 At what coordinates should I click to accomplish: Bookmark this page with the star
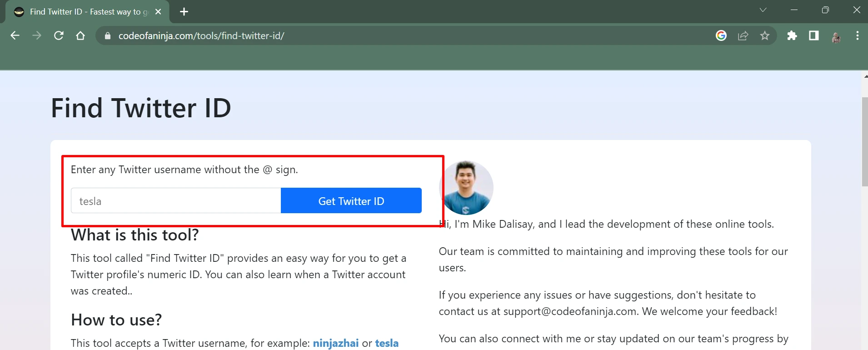(765, 35)
